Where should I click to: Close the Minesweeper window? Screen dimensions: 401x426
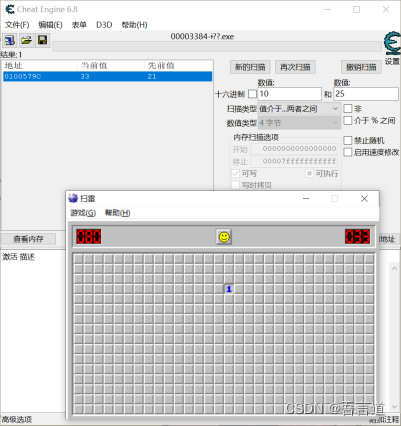(364, 199)
